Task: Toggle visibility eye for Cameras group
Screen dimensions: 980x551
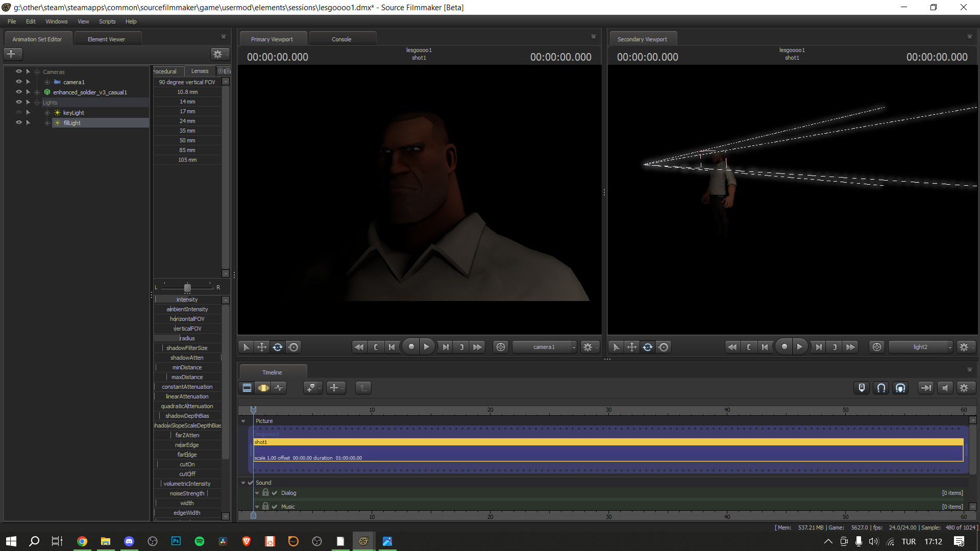Action: 19,71
